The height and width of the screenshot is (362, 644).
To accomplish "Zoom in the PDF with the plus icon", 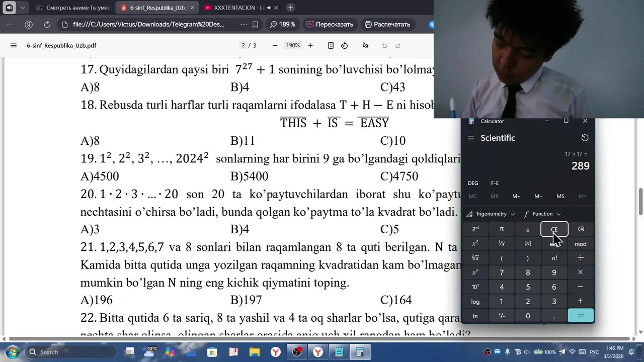I will 310,45.
